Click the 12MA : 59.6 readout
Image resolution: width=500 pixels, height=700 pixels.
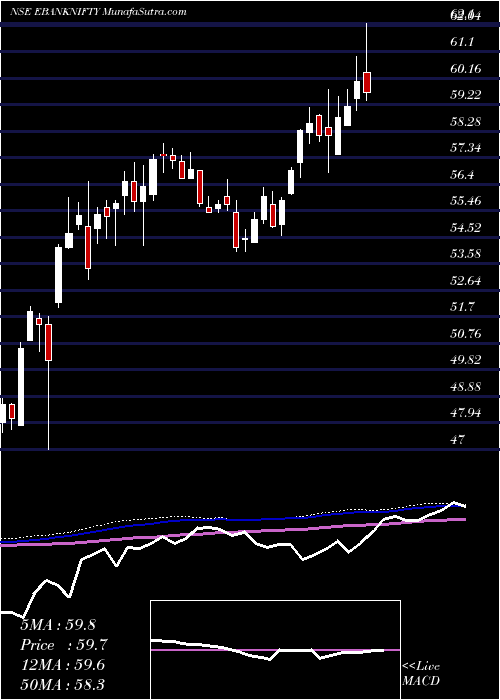coord(63,665)
